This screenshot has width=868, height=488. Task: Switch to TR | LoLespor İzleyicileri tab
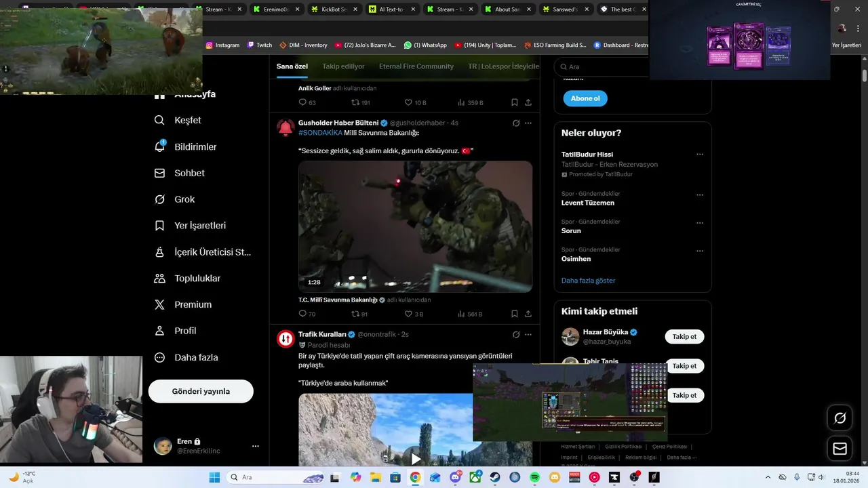pyautogui.click(x=503, y=66)
